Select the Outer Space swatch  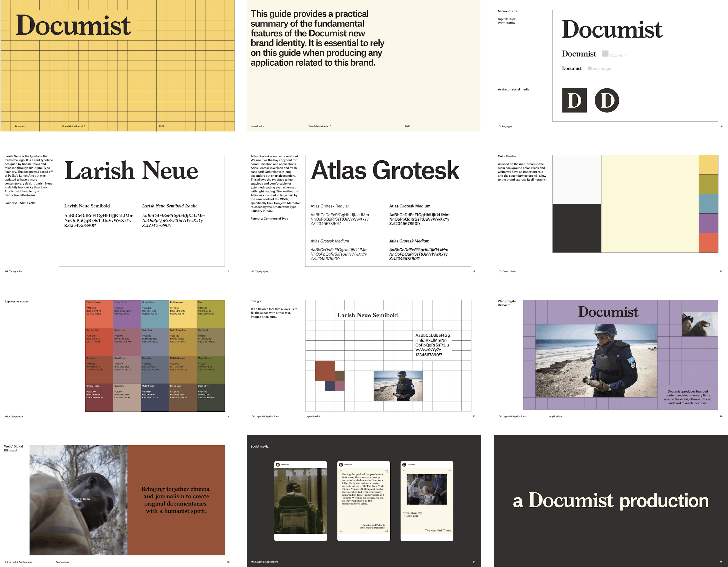tap(155, 398)
